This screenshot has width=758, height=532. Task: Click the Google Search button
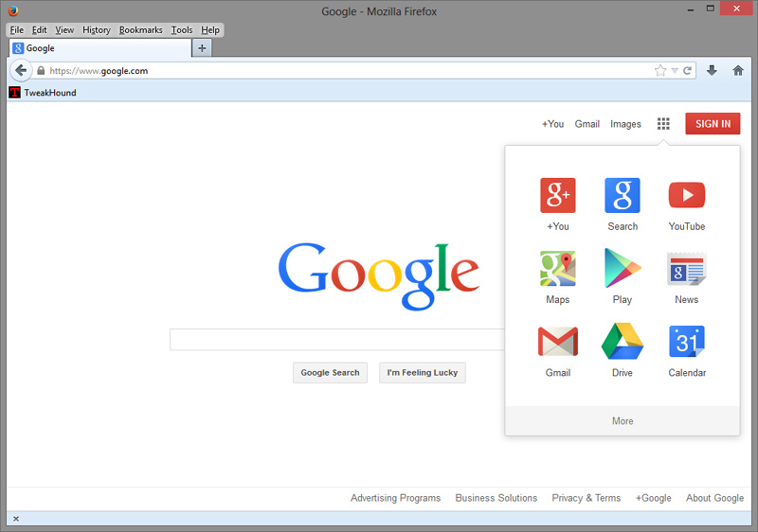coord(330,373)
